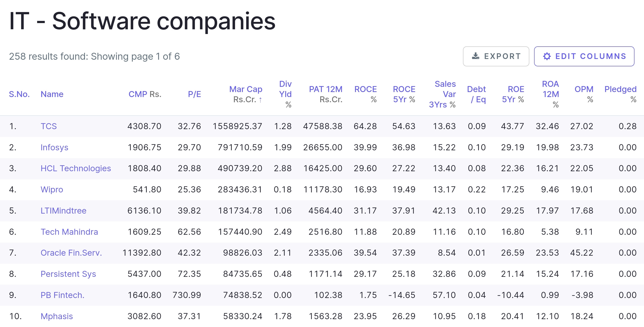Select Oracle Fin.Serv. OPM 45.22
The width and height of the screenshot is (644, 327).
point(582,253)
